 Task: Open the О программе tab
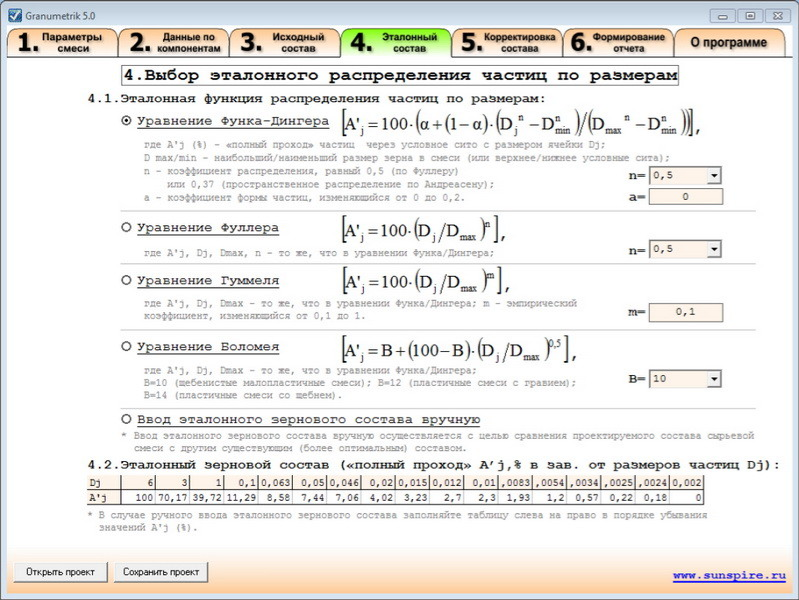728,42
